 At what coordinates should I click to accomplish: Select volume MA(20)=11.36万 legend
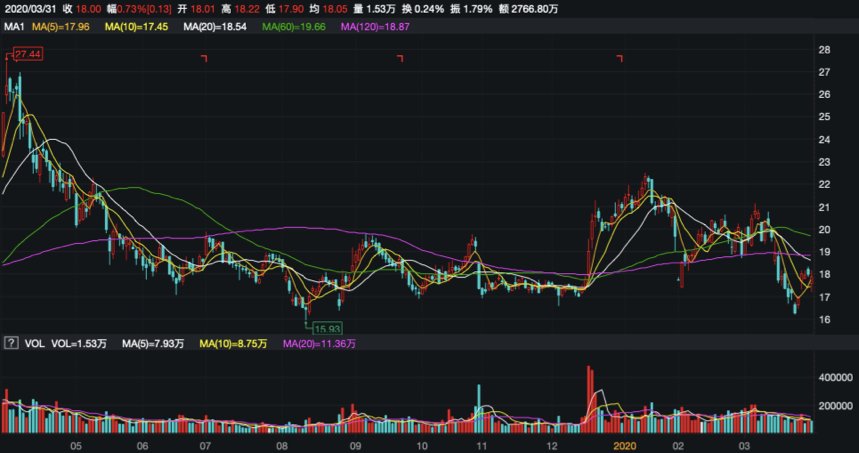319,343
